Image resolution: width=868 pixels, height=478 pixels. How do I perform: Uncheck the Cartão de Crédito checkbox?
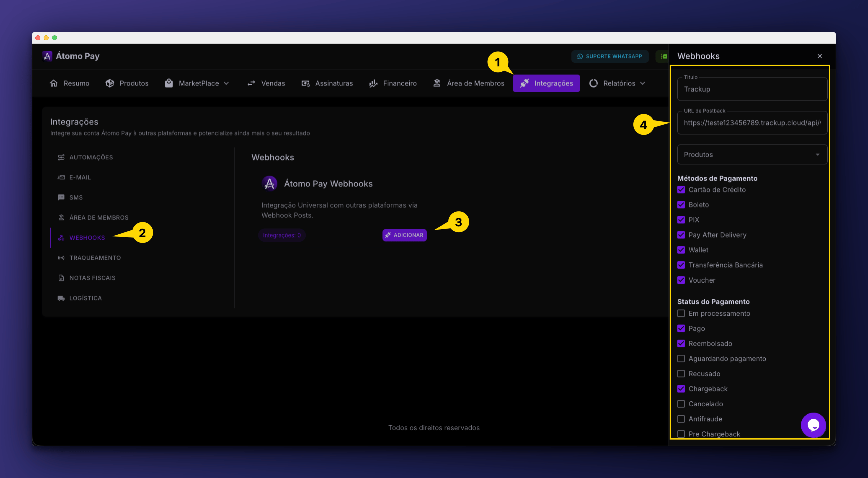point(681,190)
